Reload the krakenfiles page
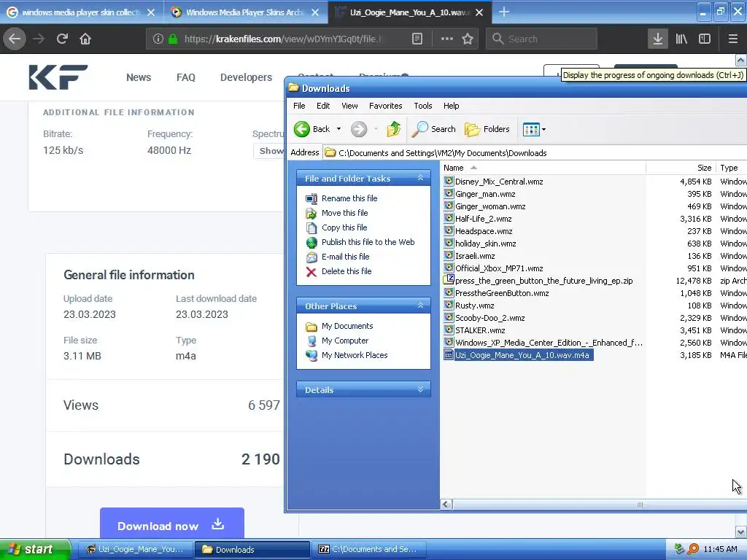The width and height of the screenshot is (747, 560). (x=62, y=39)
